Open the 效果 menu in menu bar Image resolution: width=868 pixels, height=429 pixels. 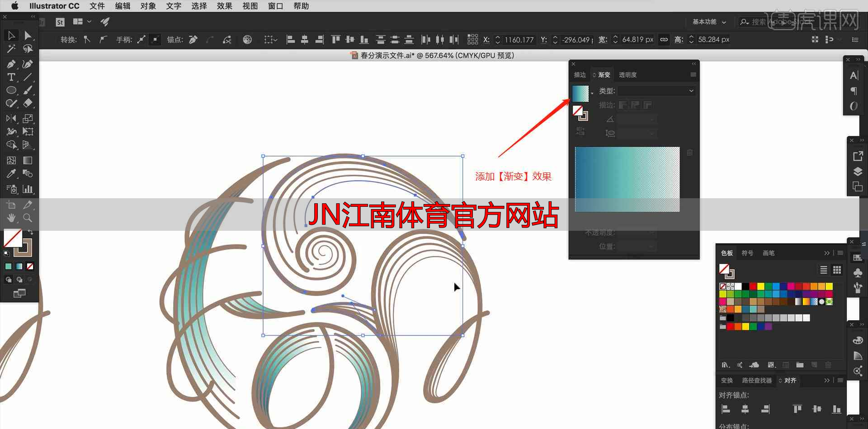click(224, 6)
